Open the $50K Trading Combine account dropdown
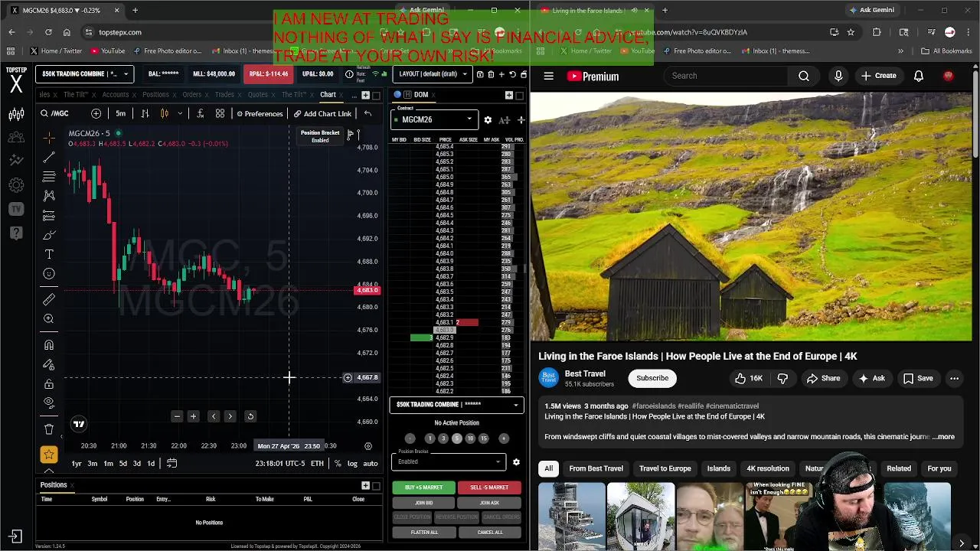Screen dimensions: 980x551 point(84,74)
